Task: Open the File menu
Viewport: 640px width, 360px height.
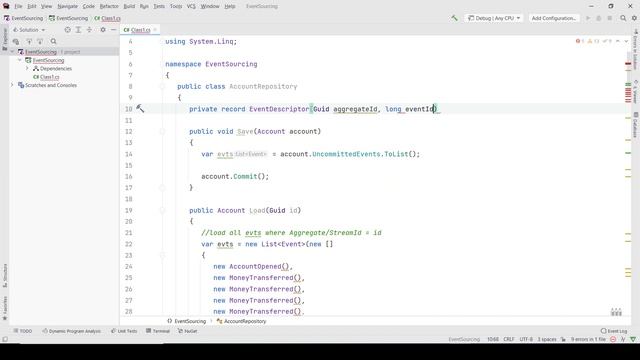Action: click(18, 6)
